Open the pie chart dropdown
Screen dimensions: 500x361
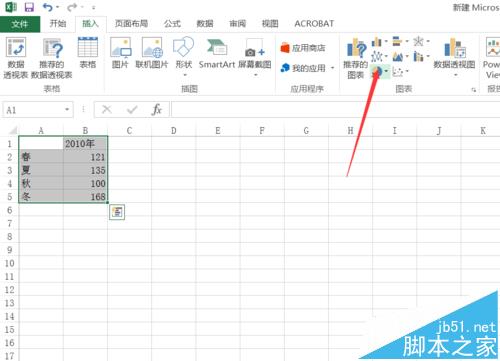tap(386, 71)
